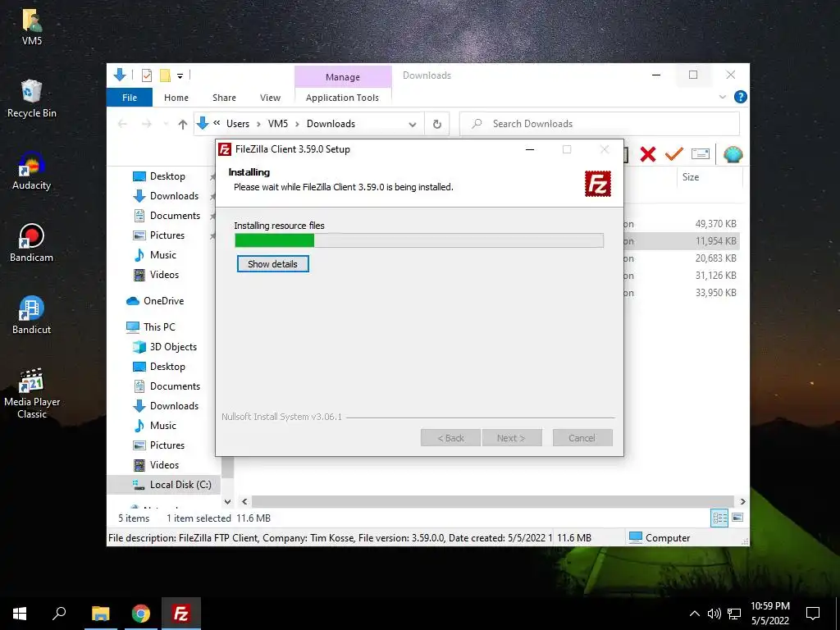The image size is (840, 630).
Task: Click the disabled Back button in installer
Action: 450,438
